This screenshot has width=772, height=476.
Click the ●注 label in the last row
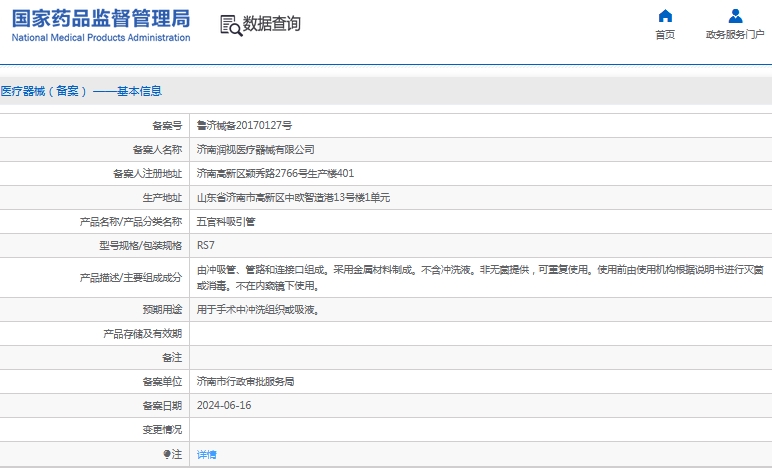pyautogui.click(x=173, y=454)
